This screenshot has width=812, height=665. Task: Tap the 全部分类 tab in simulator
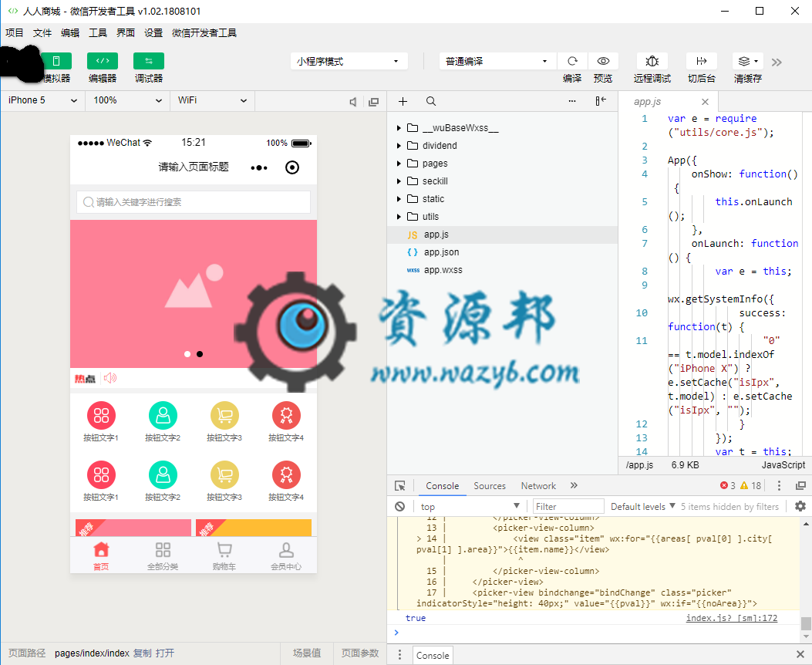pyautogui.click(x=163, y=556)
